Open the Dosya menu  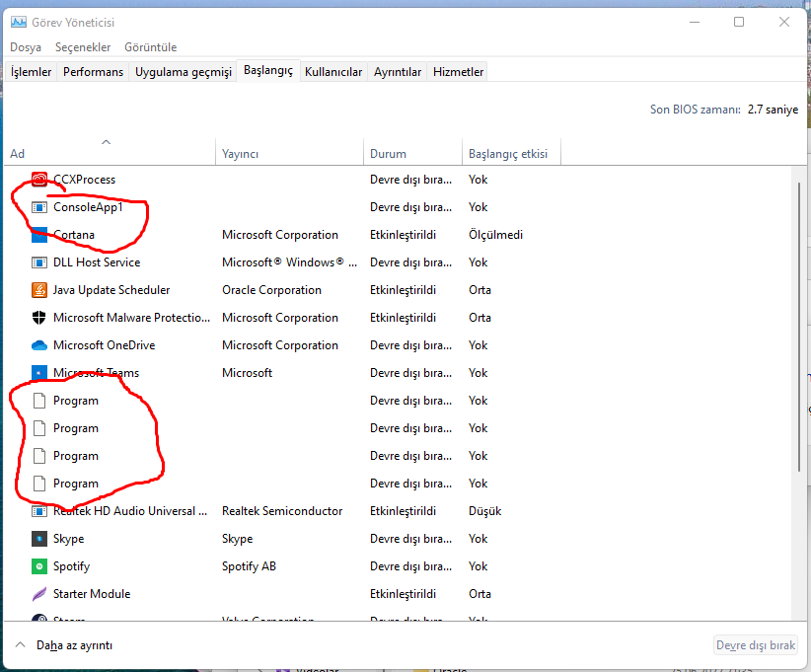pyautogui.click(x=26, y=47)
